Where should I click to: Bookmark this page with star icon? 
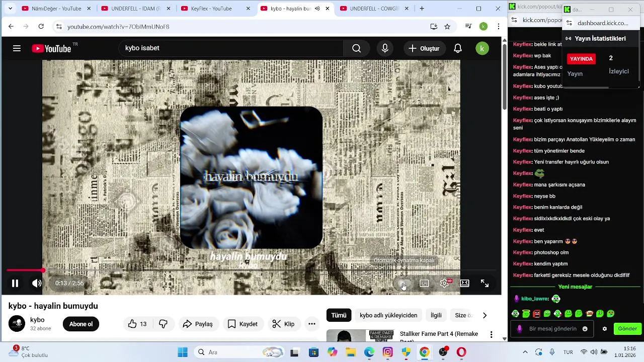[447, 27]
